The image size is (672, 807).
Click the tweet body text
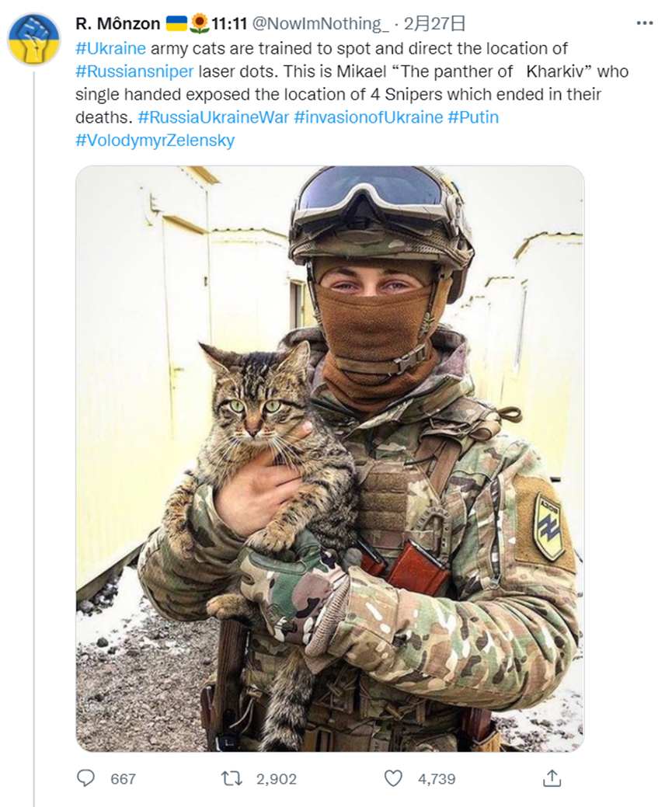click(x=352, y=94)
